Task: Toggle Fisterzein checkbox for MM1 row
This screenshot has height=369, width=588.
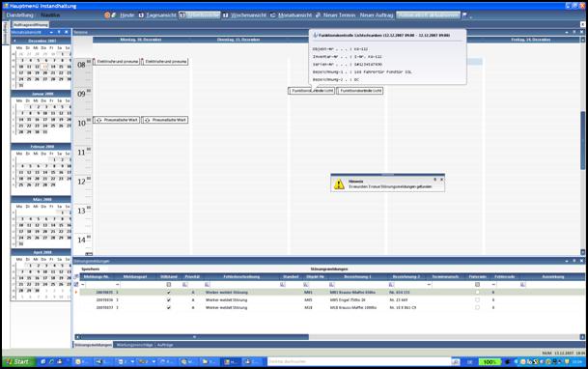Action: pyautogui.click(x=477, y=292)
